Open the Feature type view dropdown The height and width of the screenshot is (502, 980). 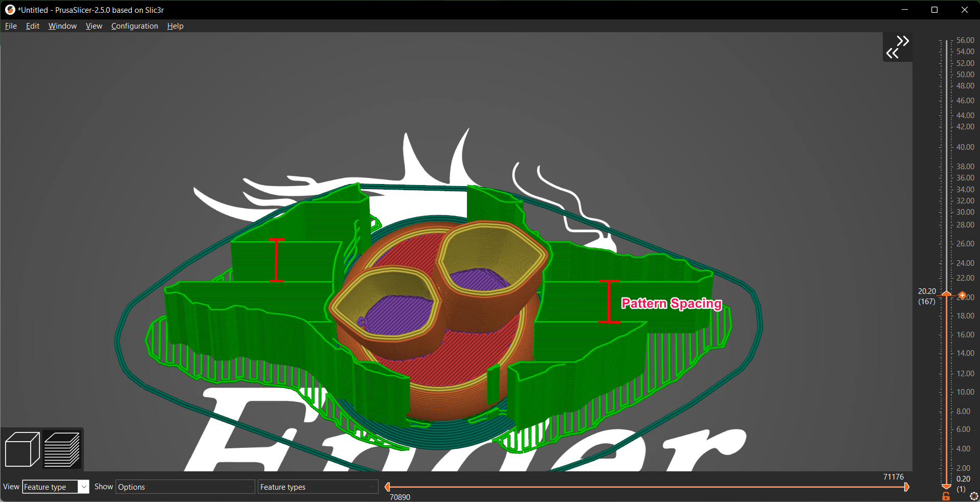coord(55,487)
